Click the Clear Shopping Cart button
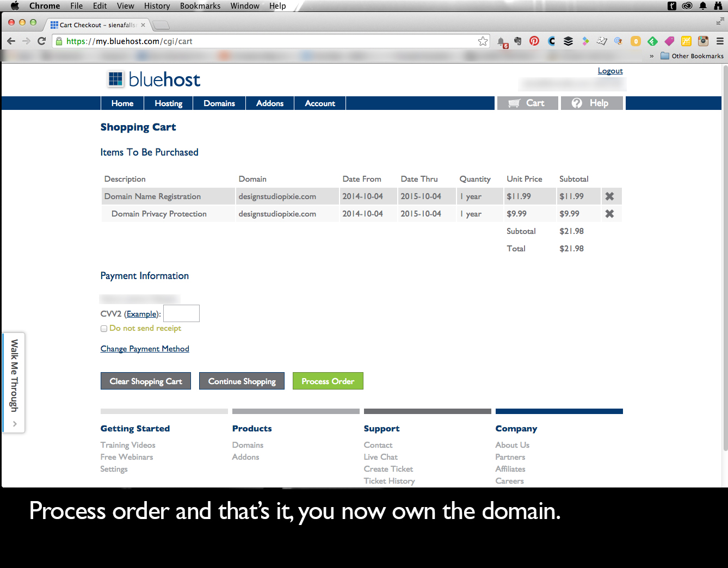 (x=146, y=381)
